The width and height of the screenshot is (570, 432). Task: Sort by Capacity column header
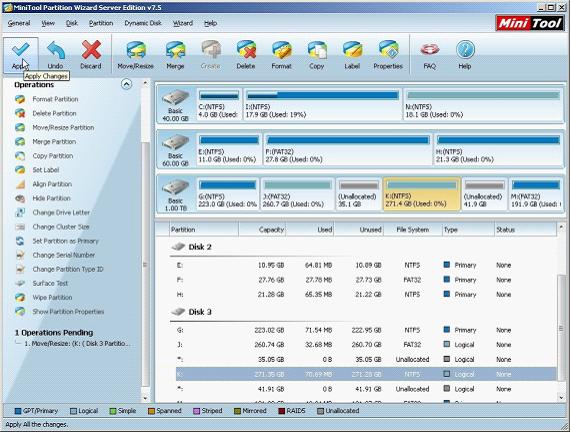tap(262, 230)
